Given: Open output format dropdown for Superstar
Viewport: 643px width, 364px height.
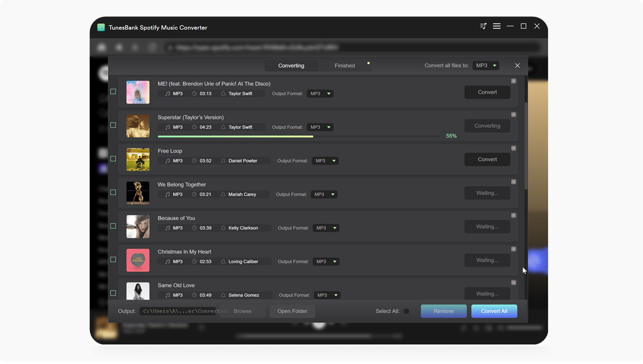Looking at the screenshot, I should (320, 127).
